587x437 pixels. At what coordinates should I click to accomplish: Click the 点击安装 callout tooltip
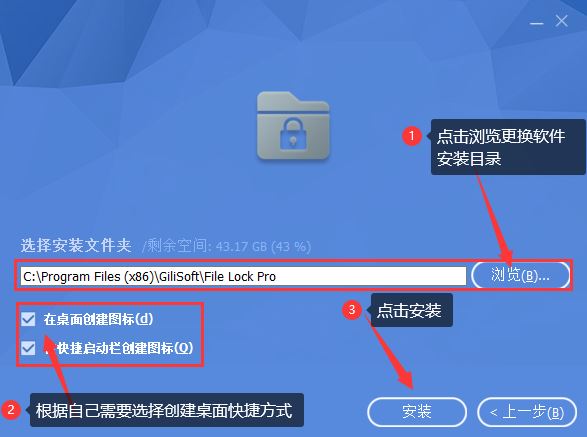pos(411,310)
